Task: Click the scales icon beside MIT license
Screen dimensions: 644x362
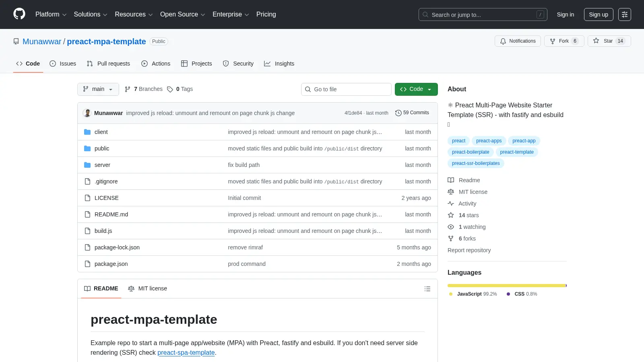Action: pos(451,192)
